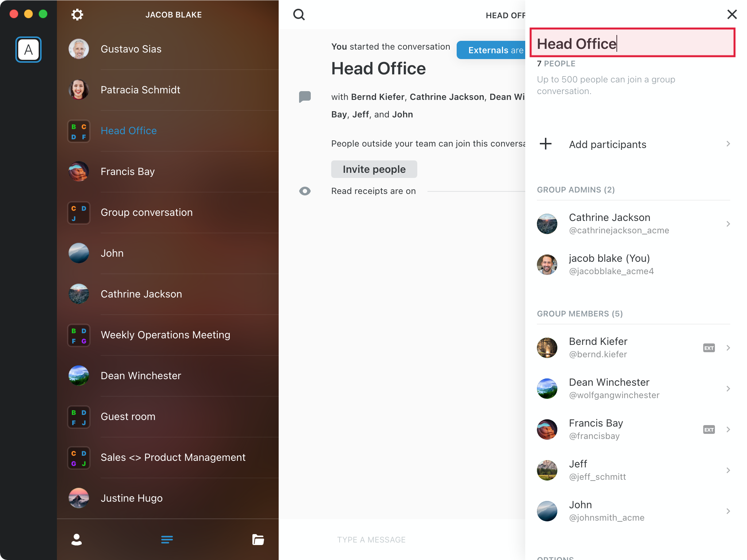Expand Cathrine Jackson admin details chevron
Image resolution: width=747 pixels, height=560 pixels.
(x=728, y=224)
